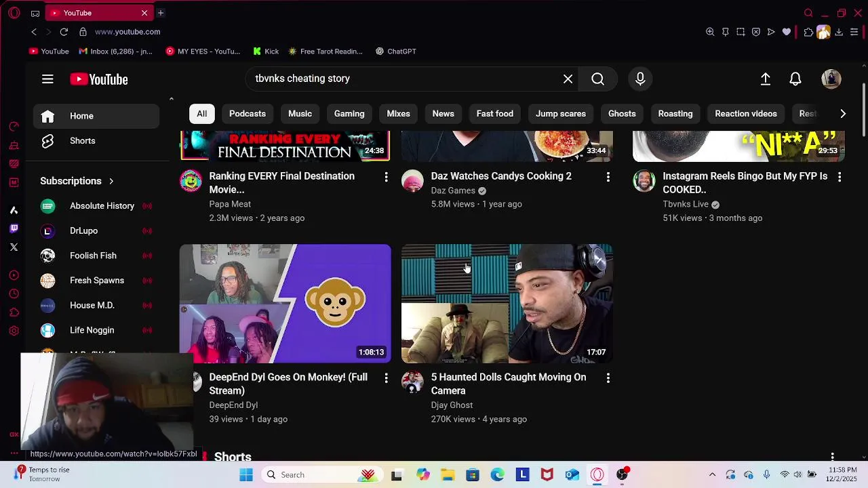
Task: Select the Roasting filter chip
Action: pyautogui.click(x=675, y=114)
